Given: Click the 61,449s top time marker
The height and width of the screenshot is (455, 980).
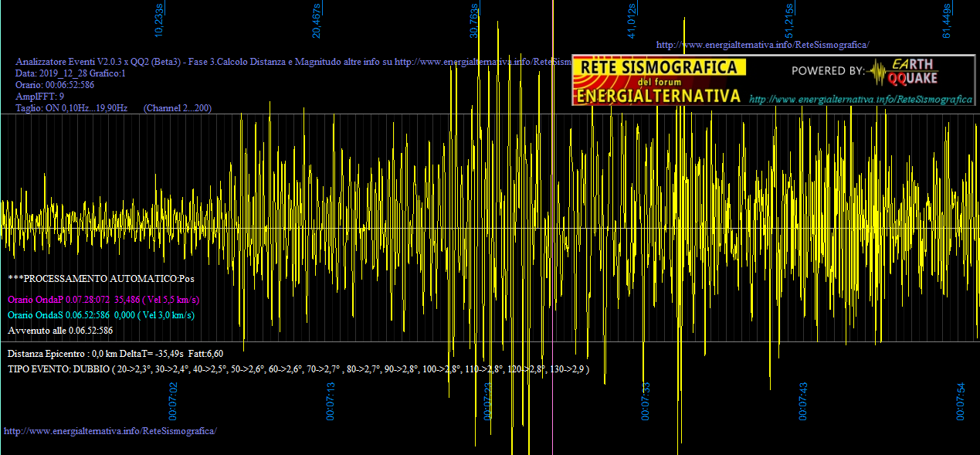Looking at the screenshot, I should tap(947, 21).
